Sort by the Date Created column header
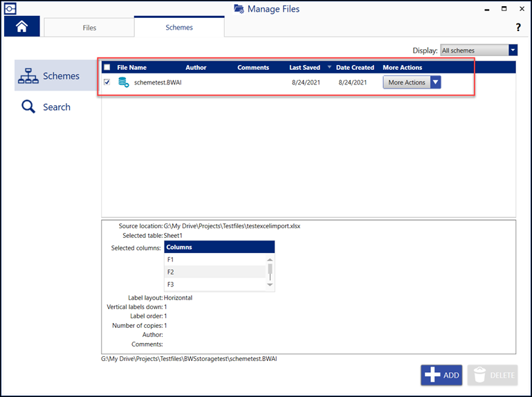 point(355,67)
